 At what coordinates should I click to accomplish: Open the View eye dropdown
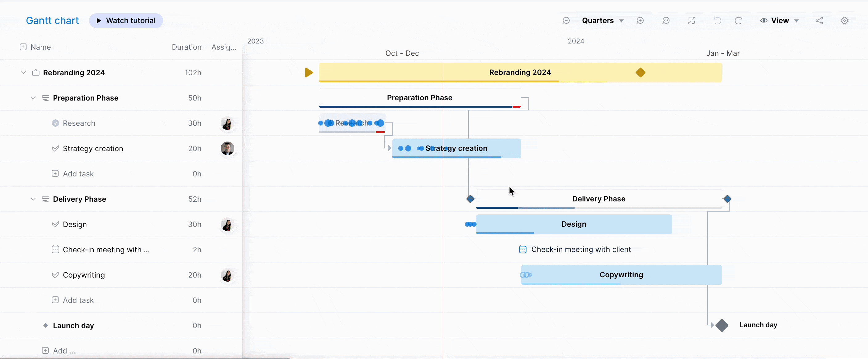pos(779,21)
